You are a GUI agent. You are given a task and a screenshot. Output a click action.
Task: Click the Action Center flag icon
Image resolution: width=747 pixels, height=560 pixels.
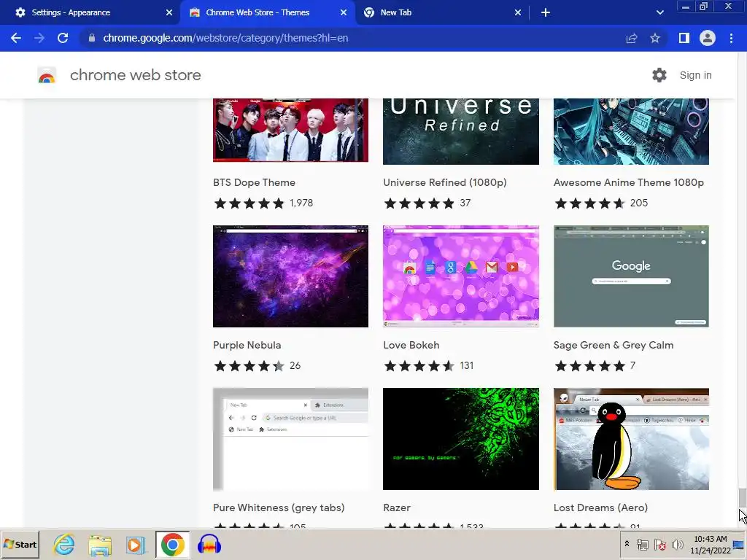click(x=659, y=544)
